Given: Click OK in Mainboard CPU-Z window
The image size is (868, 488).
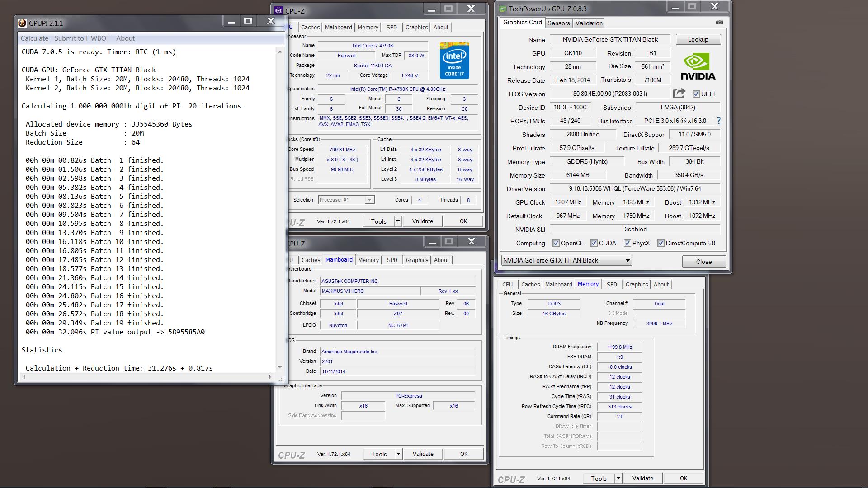Looking at the screenshot, I should pyautogui.click(x=464, y=454).
